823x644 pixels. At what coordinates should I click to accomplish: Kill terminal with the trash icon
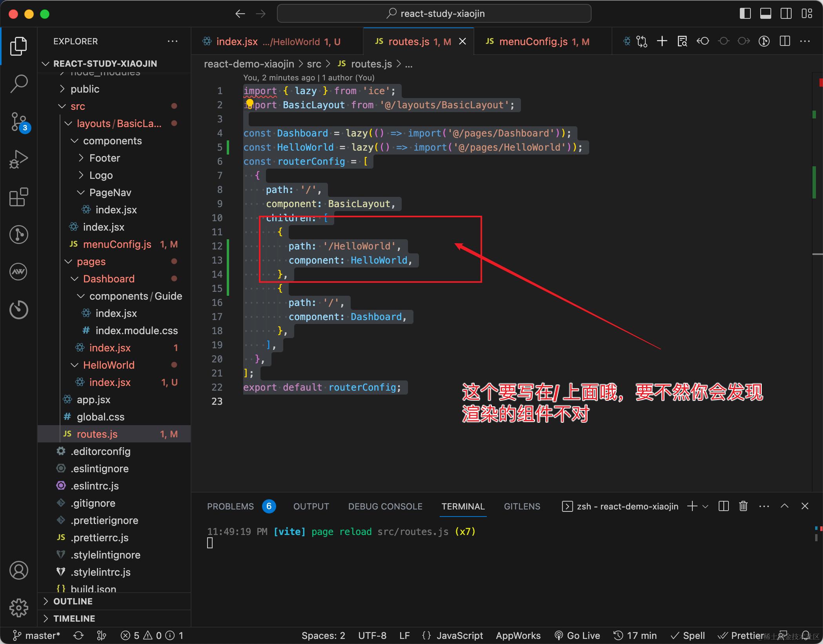tap(743, 506)
